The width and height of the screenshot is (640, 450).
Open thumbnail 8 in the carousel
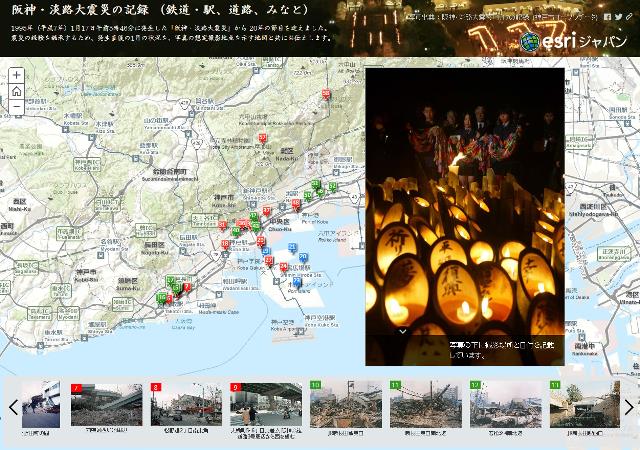(x=186, y=405)
